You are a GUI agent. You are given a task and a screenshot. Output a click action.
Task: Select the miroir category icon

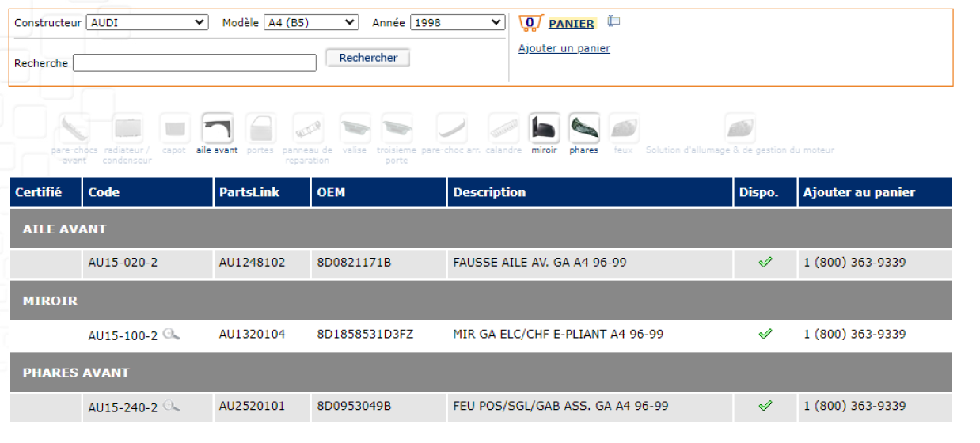click(545, 128)
